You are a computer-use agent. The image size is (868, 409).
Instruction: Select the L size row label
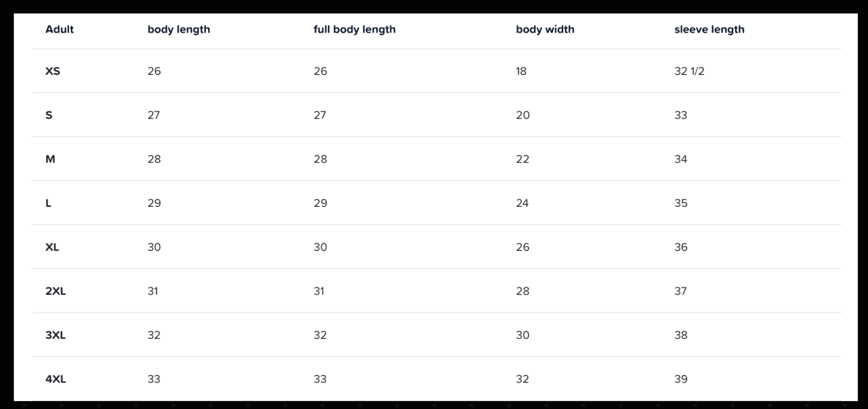coord(48,203)
